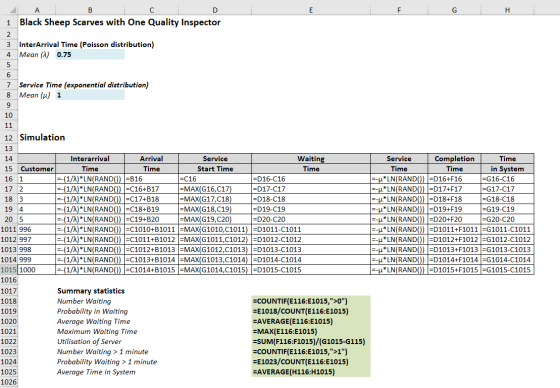Select column H header

tap(508, 10)
